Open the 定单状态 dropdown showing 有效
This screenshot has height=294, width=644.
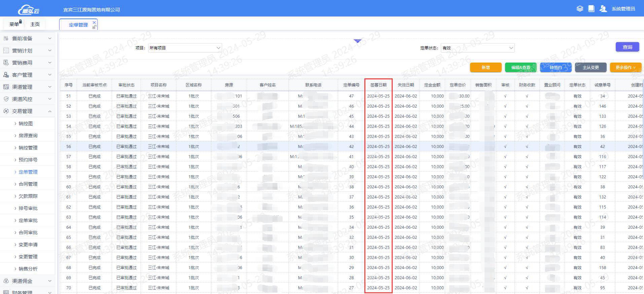click(477, 48)
